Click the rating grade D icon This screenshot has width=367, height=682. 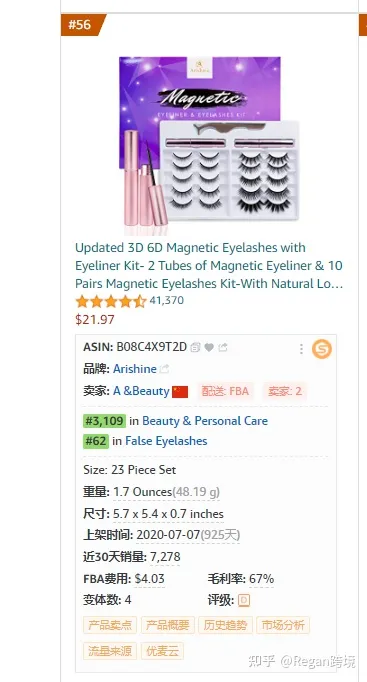[244, 601]
